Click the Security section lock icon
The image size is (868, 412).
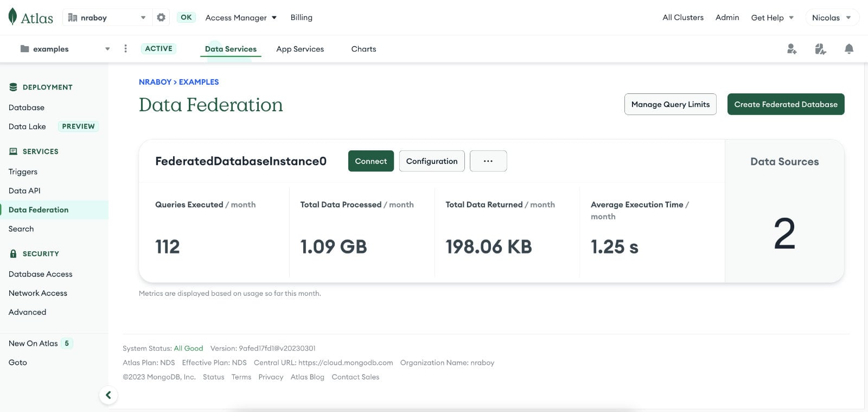(14, 253)
